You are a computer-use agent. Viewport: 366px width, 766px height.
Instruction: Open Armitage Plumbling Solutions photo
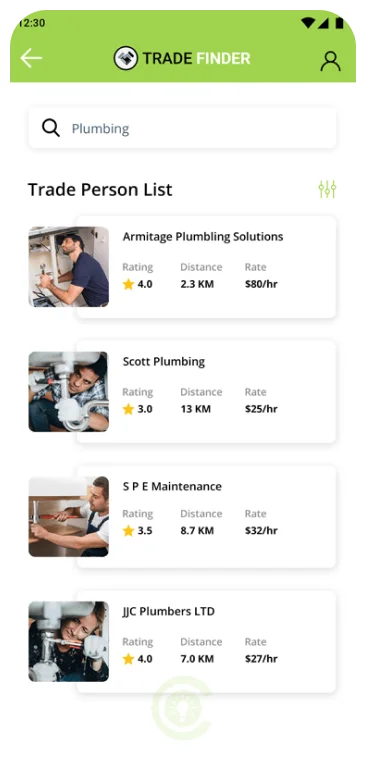[68, 267]
